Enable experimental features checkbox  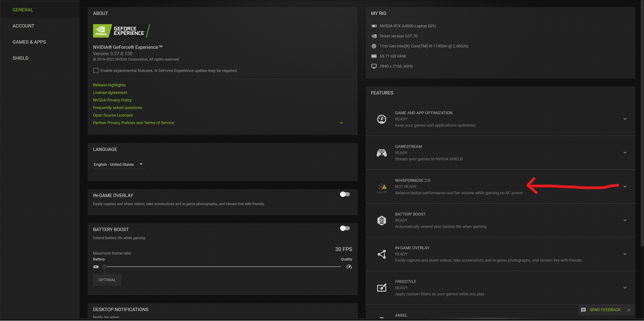coord(96,70)
